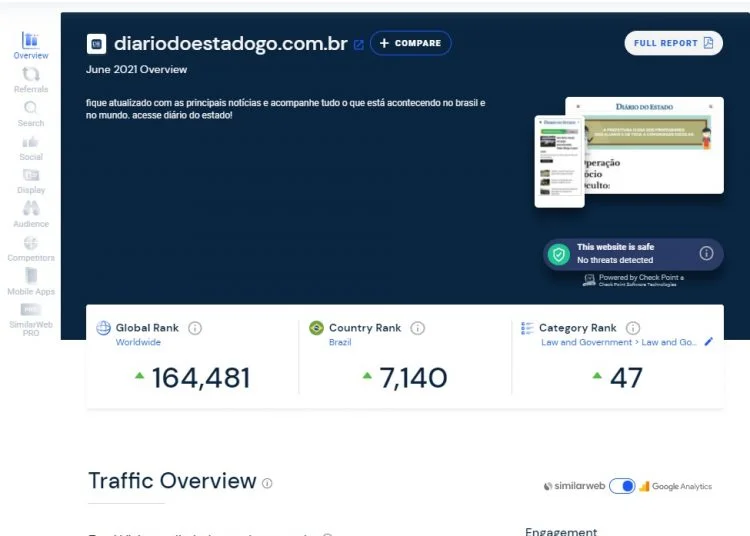Click the country rank value 7,140
The height and width of the screenshot is (536, 750).
tap(413, 378)
